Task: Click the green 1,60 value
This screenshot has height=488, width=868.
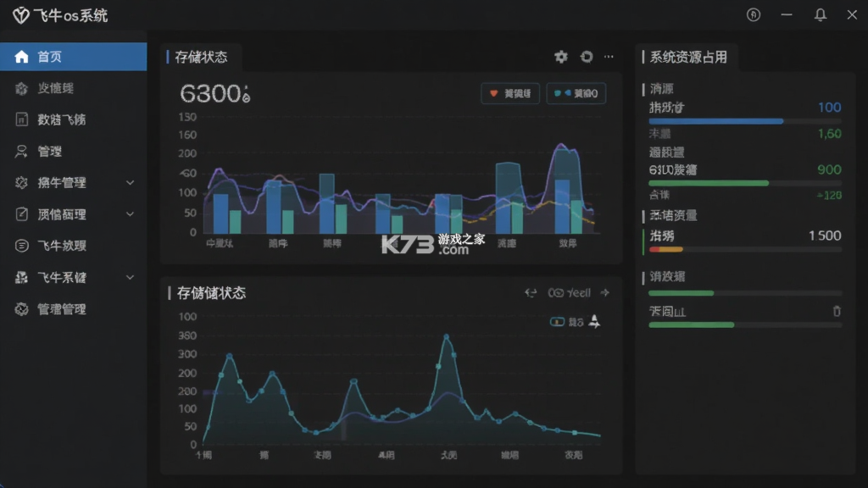Action: click(829, 133)
